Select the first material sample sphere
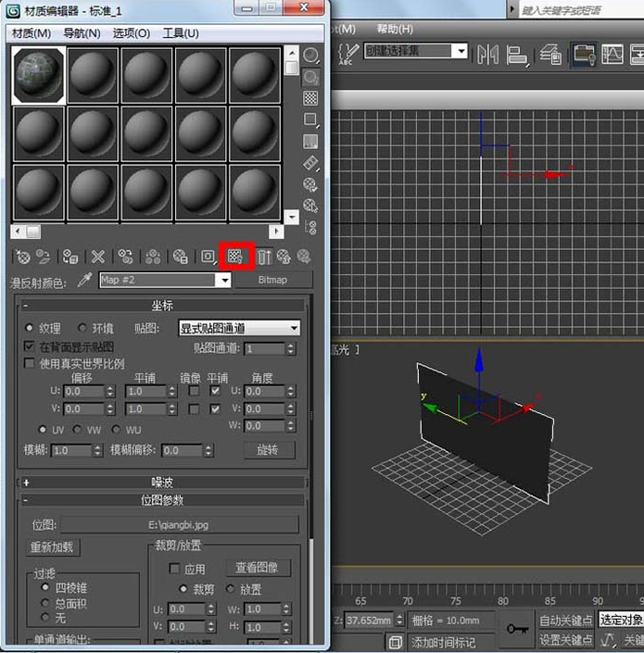Viewport: 644px width, 653px height. [x=38, y=75]
